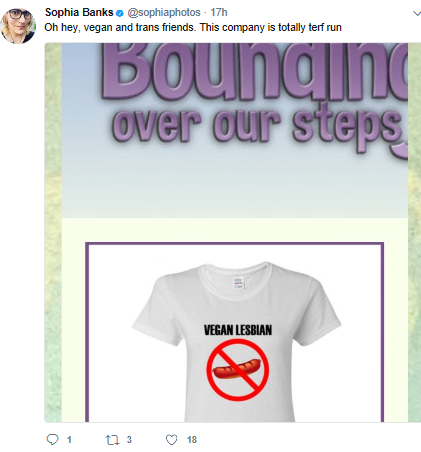
Task: Open Sophia Banks profile picture
Action: (x=18, y=26)
